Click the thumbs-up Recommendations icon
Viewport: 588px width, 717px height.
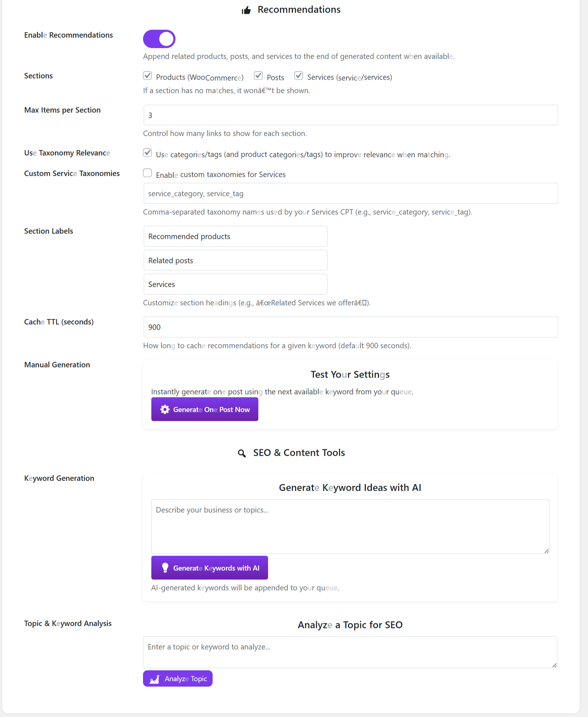(246, 10)
